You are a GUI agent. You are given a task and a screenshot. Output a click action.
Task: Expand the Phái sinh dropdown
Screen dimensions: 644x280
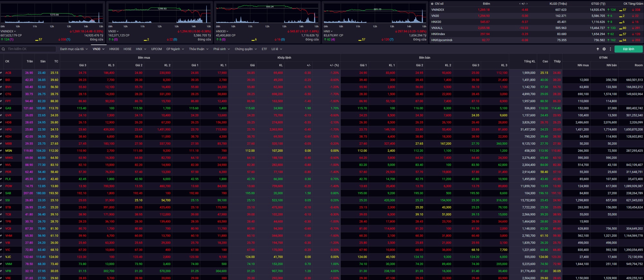pos(222,49)
